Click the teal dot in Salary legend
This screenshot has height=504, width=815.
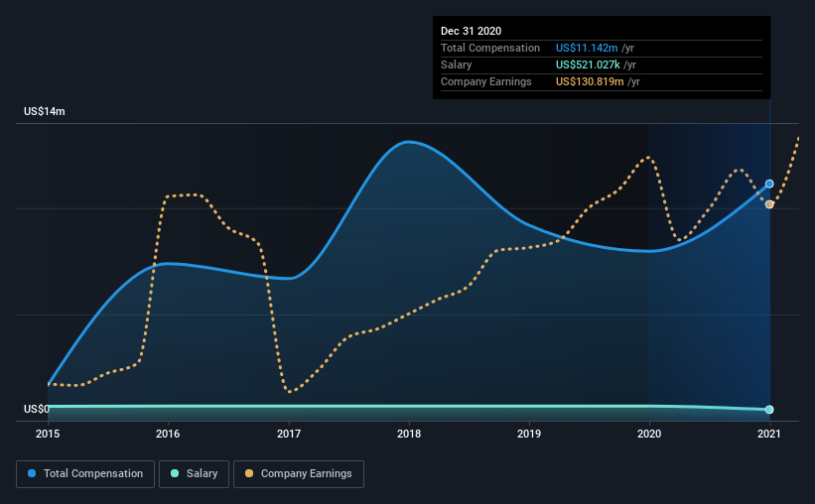tap(175, 473)
